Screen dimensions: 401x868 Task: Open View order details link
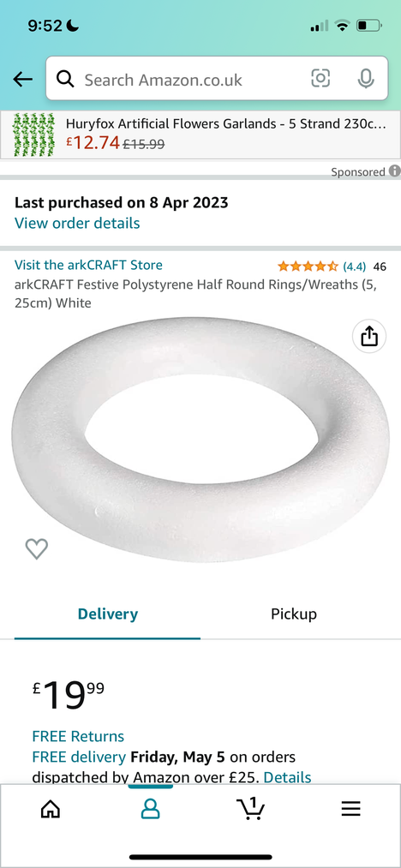77,223
